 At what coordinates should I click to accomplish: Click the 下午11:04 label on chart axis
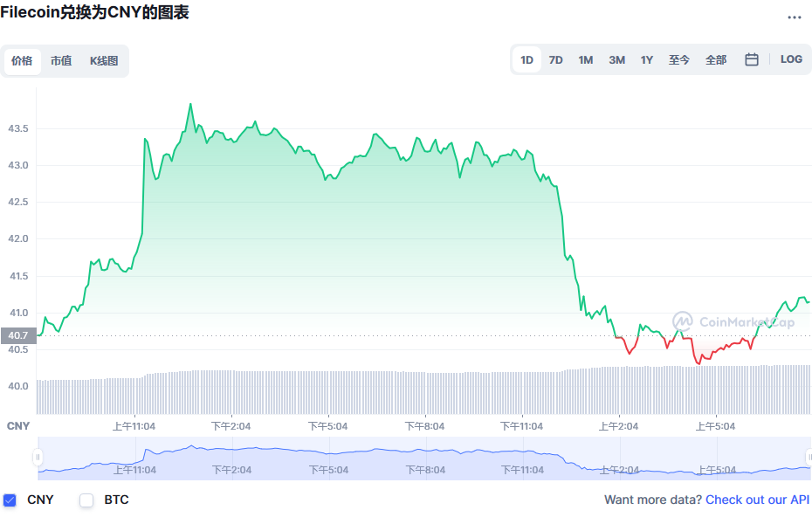coord(521,426)
